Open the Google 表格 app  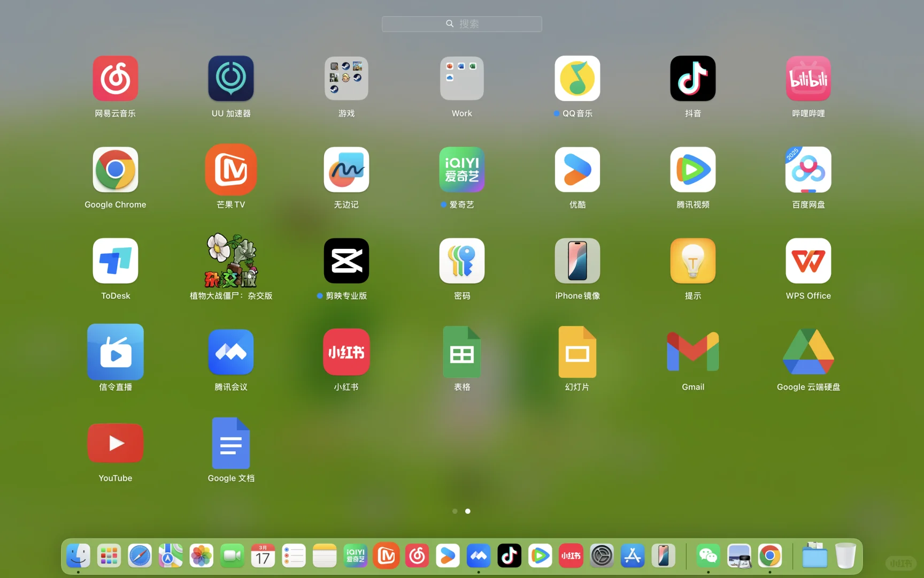462,352
